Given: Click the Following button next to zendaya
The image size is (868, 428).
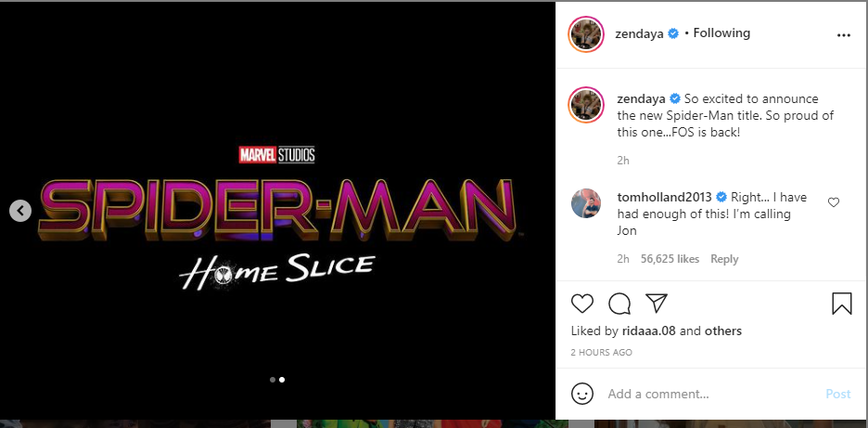Looking at the screenshot, I should [721, 33].
